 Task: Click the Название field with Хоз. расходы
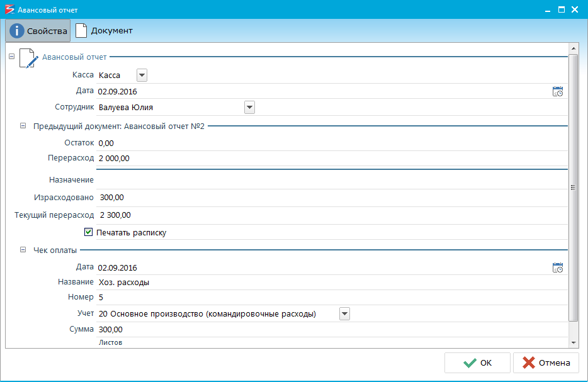pyautogui.click(x=332, y=283)
